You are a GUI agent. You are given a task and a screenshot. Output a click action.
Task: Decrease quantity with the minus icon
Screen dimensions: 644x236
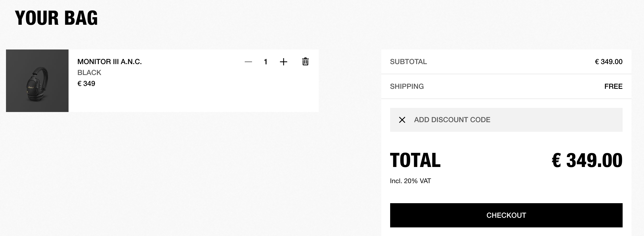coord(248,62)
